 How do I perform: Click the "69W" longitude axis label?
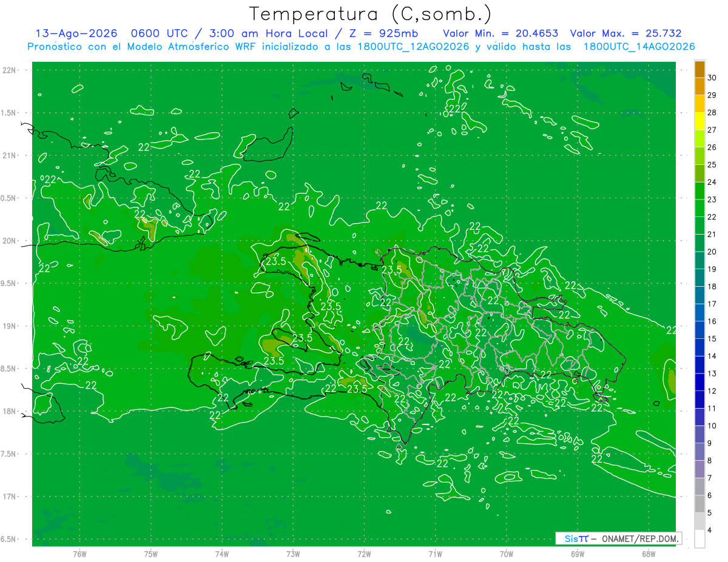click(578, 554)
